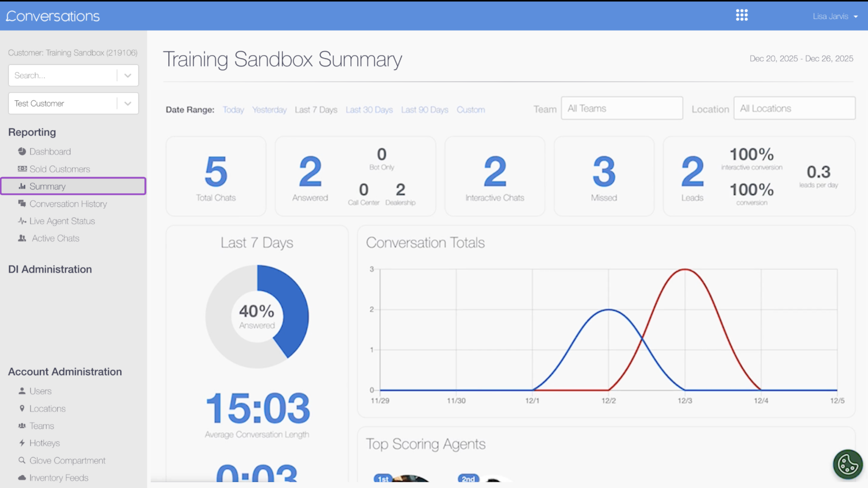This screenshot has width=868, height=488.
Task: Click the Call Center count 0
Action: coord(364,189)
